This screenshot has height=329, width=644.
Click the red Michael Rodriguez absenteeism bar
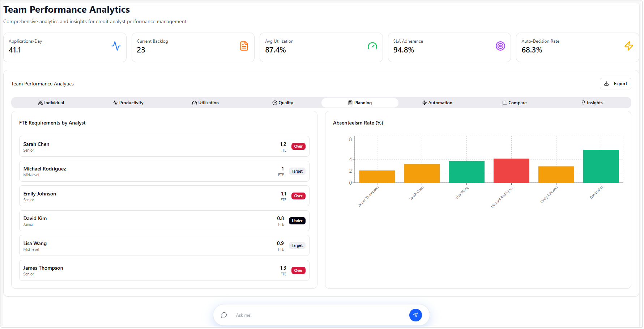[x=511, y=170]
